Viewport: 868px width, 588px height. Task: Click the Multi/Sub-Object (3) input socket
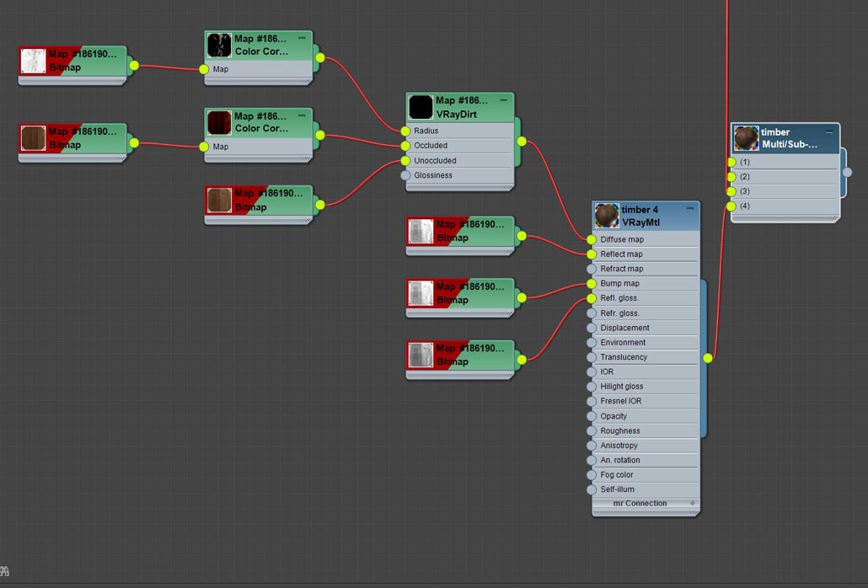pyautogui.click(x=731, y=191)
